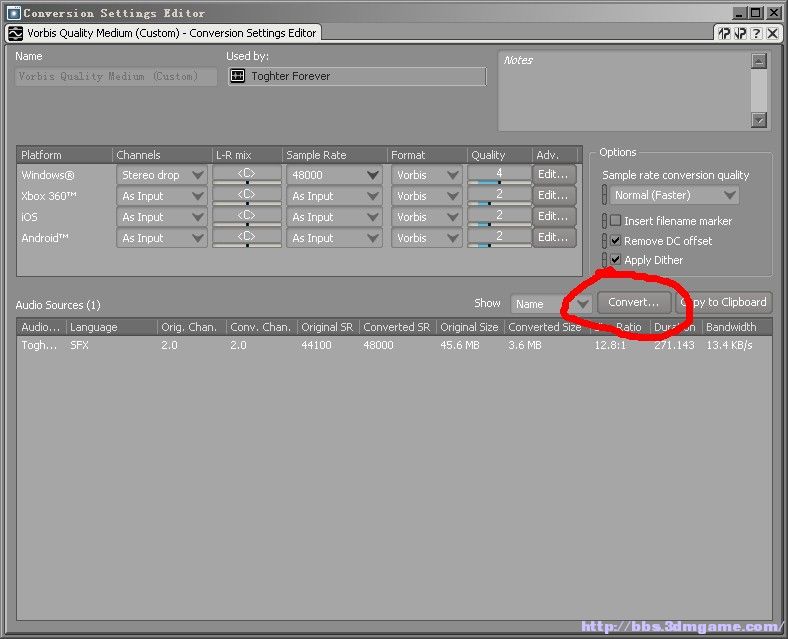This screenshot has width=788, height=639.
Task: Click the Conversion Settings Editor window icon
Action: click(14, 13)
